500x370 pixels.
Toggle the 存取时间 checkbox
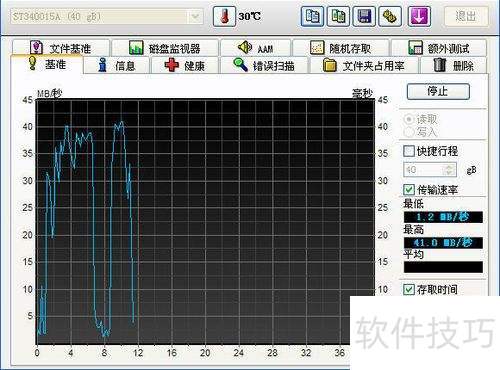409,289
